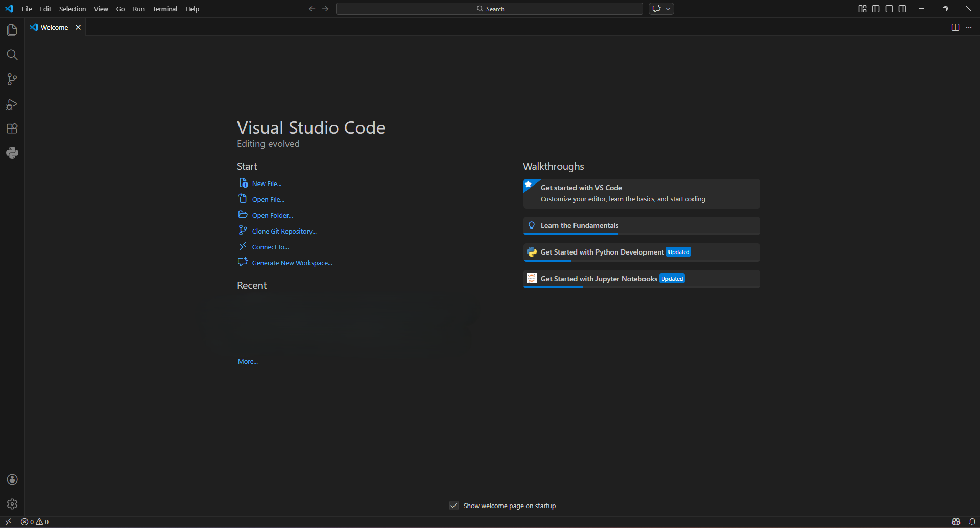This screenshot has height=528, width=980.
Task: Open the Run menu
Action: [x=138, y=9]
